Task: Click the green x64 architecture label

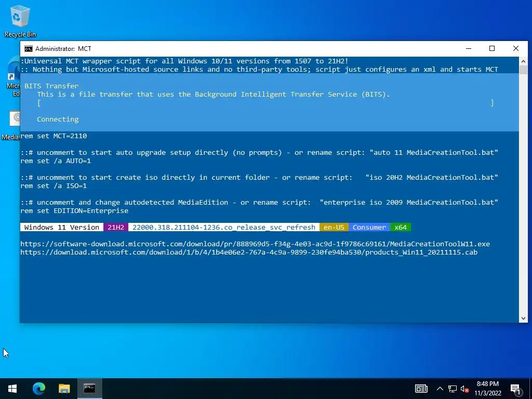Action: click(401, 228)
